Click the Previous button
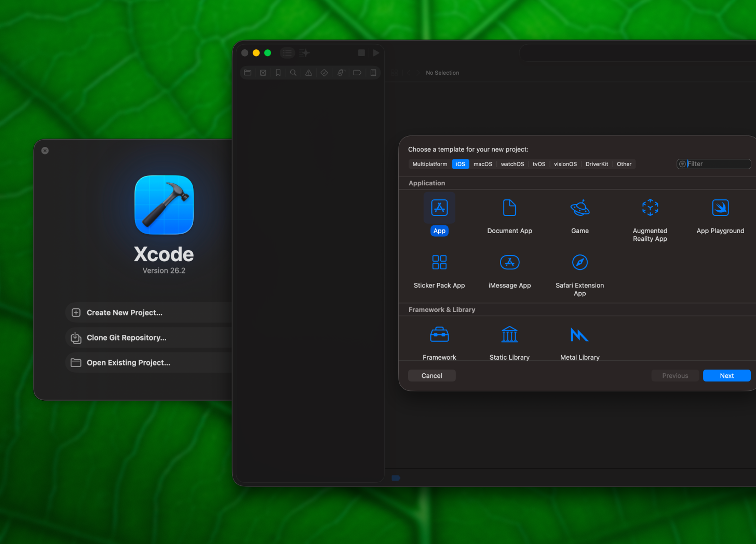The width and height of the screenshot is (756, 544). pos(675,376)
